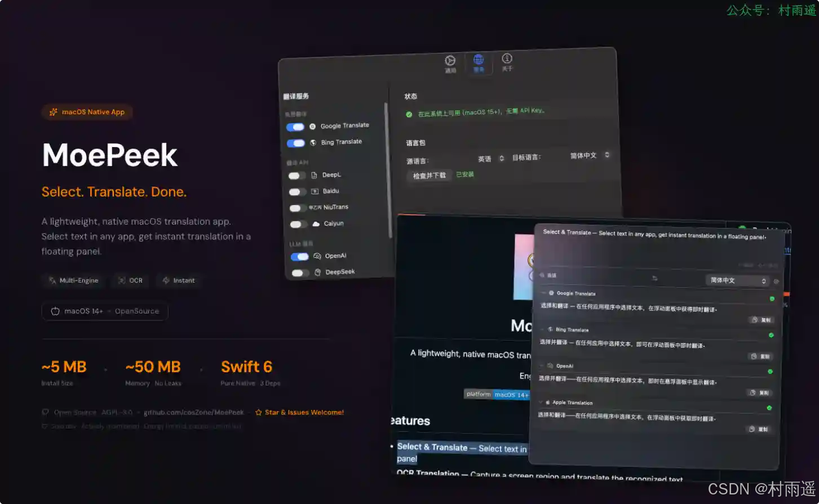Disable the Google Translate toggle
Screen dimensions: 819x504
pyautogui.click(x=295, y=127)
